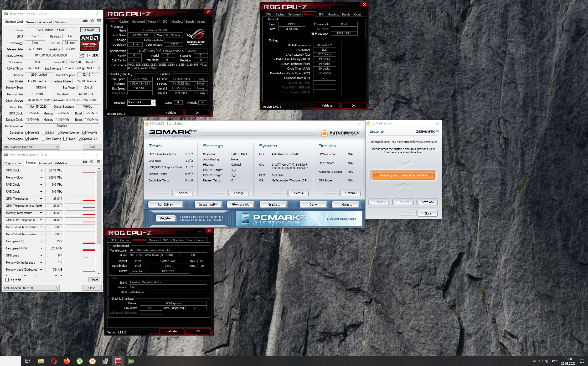Toggle the OpenCL checkbox
The height and width of the screenshot is (366, 588).
click(27, 133)
